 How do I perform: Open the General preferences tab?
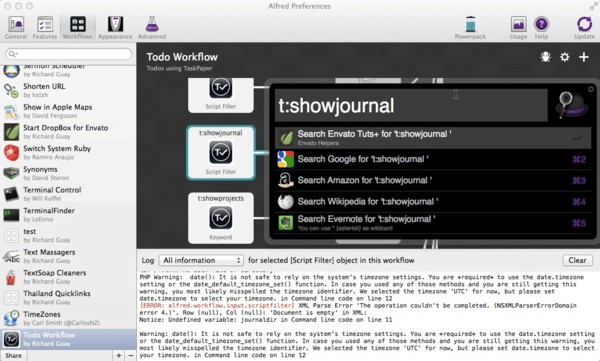16,28
